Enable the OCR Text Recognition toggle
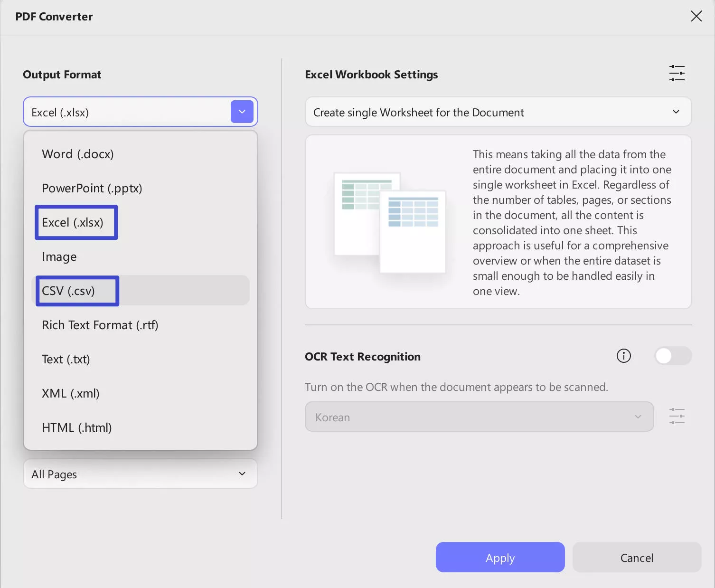715x588 pixels. pos(673,356)
